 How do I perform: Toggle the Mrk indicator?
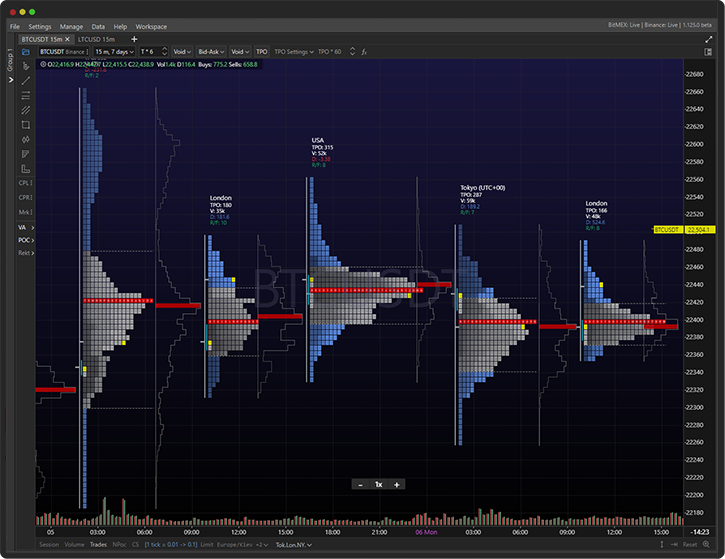pyautogui.click(x=25, y=212)
